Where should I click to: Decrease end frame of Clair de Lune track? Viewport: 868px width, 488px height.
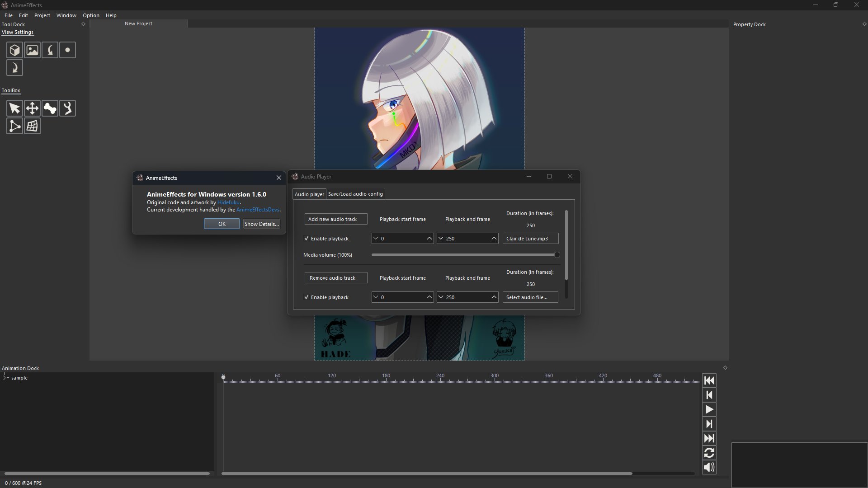[441, 239]
